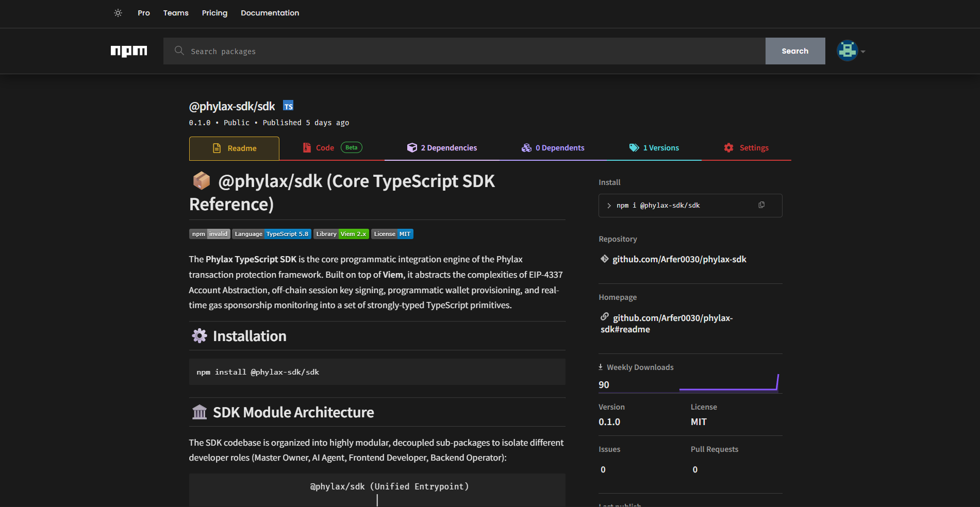The image size is (980, 507).
Task: Click the Version value 0.1.0 in sidebar
Action: tap(609, 422)
